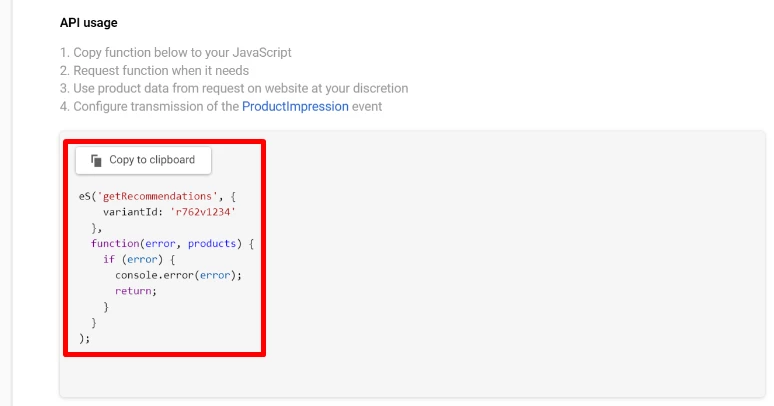Click the eS call at snippet start
Viewport: 774px width, 406px height.
coord(84,196)
